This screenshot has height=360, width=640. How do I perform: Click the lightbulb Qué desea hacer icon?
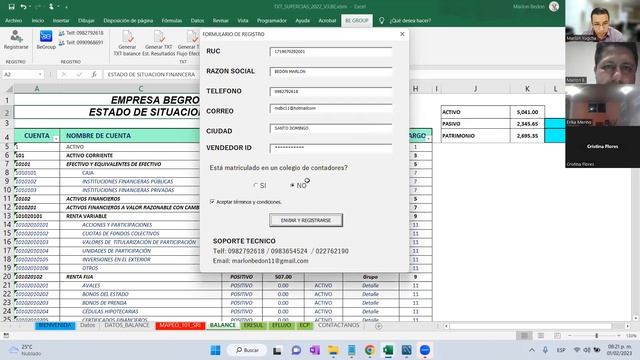[381, 20]
